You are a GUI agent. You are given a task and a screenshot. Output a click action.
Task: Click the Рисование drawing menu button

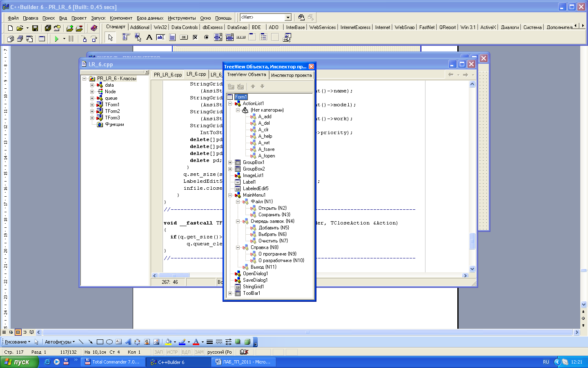[18, 342]
